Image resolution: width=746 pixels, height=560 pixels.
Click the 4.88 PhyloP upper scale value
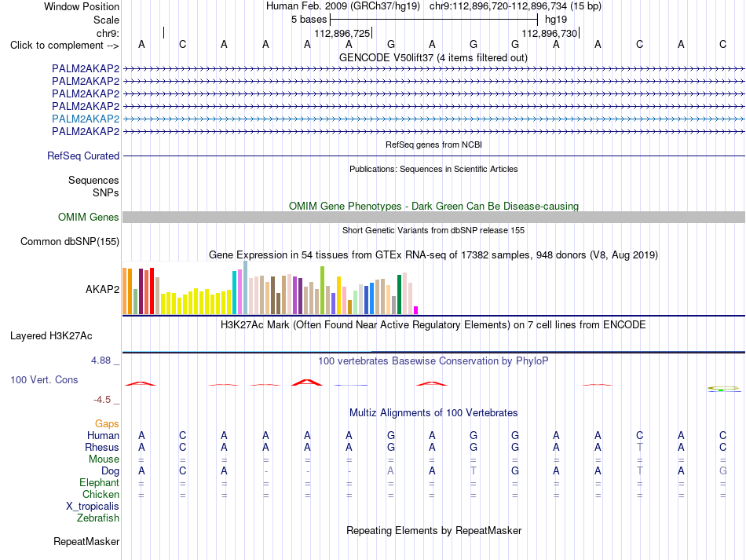point(101,361)
